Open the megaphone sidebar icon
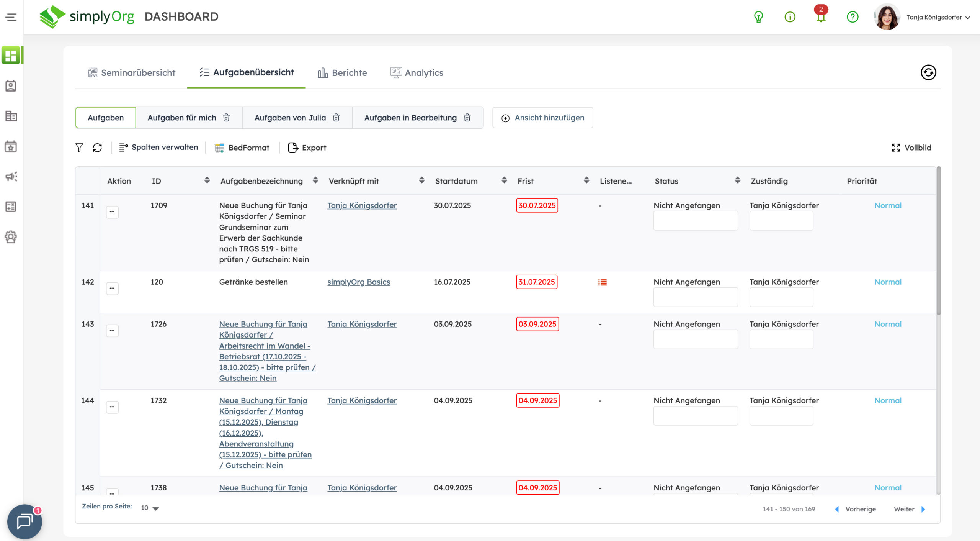980x541 pixels. (x=11, y=177)
